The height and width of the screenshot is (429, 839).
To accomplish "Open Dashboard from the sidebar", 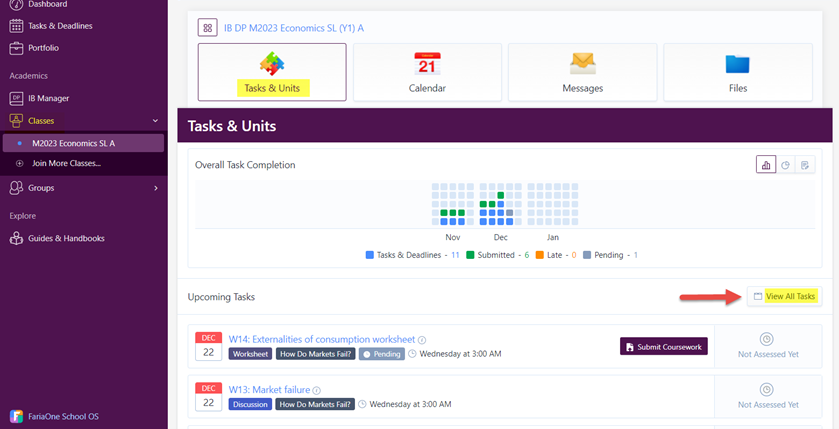I will coord(48,4).
